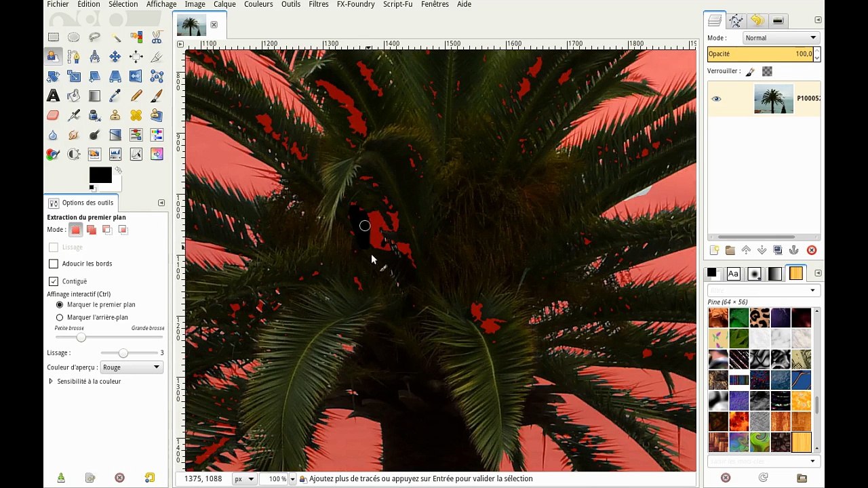The image size is (868, 488).
Task: Select the Scissors selection tool
Action: click(x=157, y=37)
